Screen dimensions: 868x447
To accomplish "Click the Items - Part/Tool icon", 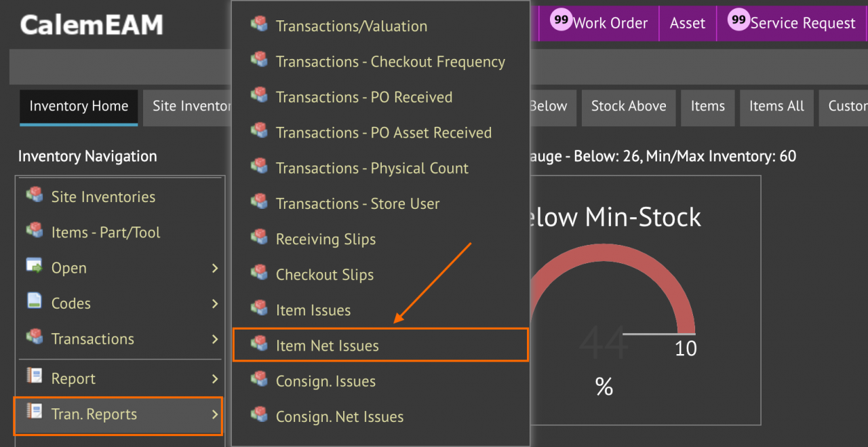I will point(34,231).
